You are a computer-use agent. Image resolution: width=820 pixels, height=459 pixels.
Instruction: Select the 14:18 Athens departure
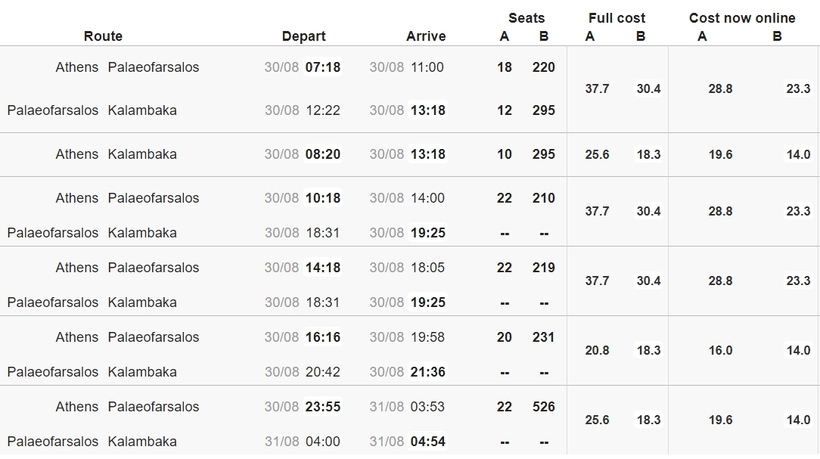point(323,268)
